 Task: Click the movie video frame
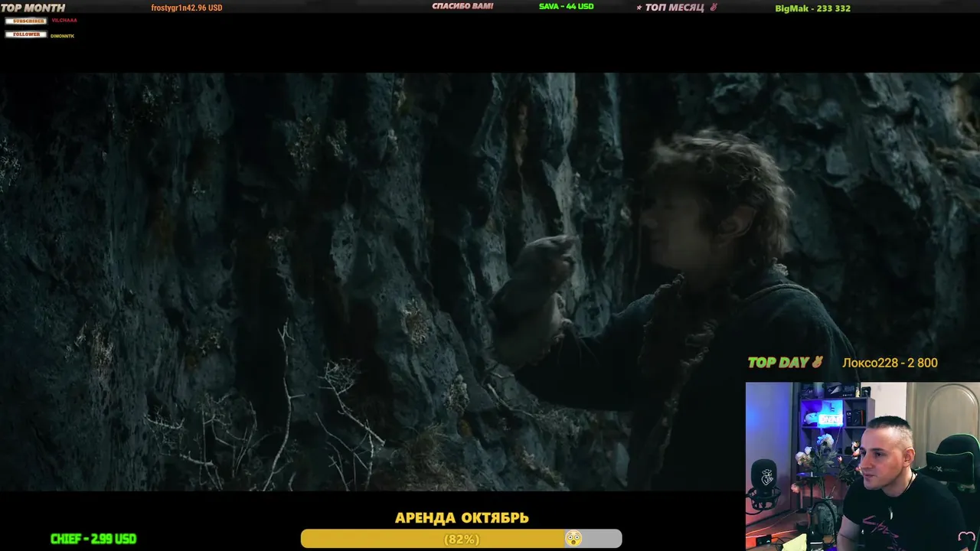490,282
